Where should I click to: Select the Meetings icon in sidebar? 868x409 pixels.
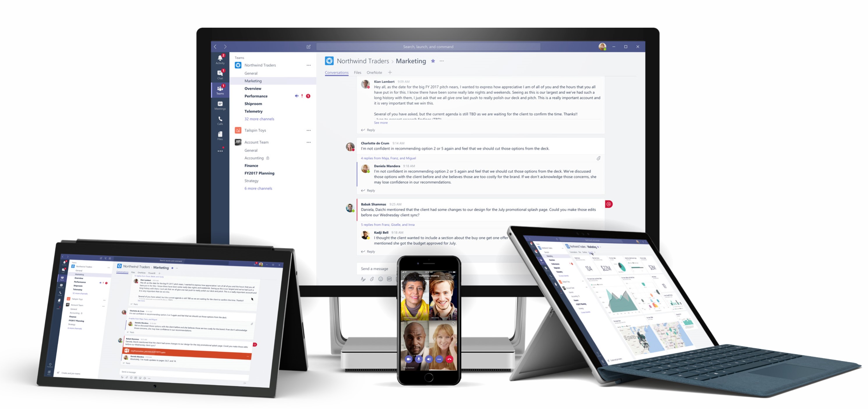click(219, 109)
